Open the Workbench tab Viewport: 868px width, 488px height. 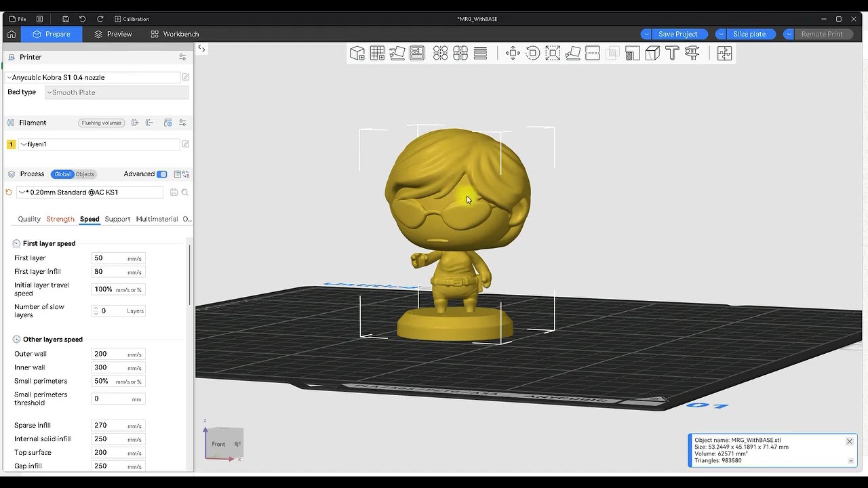(x=175, y=34)
